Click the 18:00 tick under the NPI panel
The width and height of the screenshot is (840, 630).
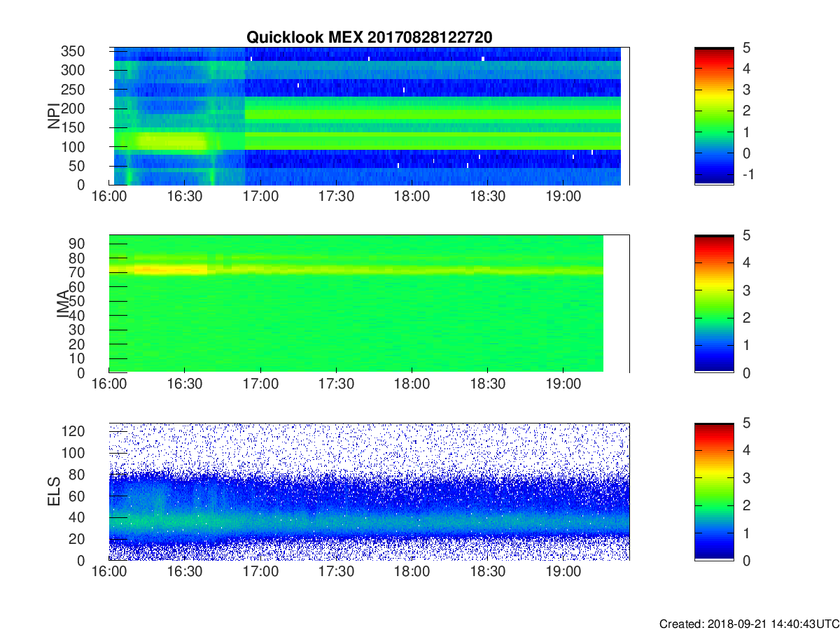click(412, 196)
